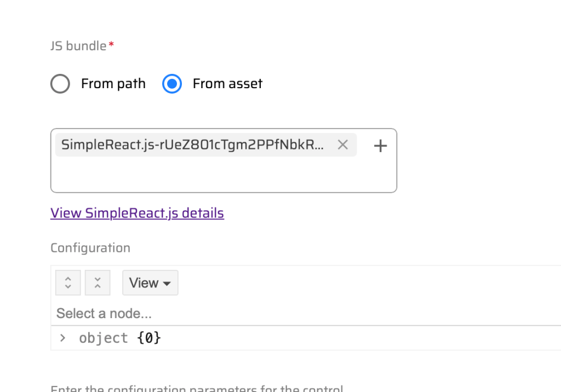Image resolution: width=561 pixels, height=392 pixels.
Task: Click the configuration parameters help text
Action: click(197, 389)
